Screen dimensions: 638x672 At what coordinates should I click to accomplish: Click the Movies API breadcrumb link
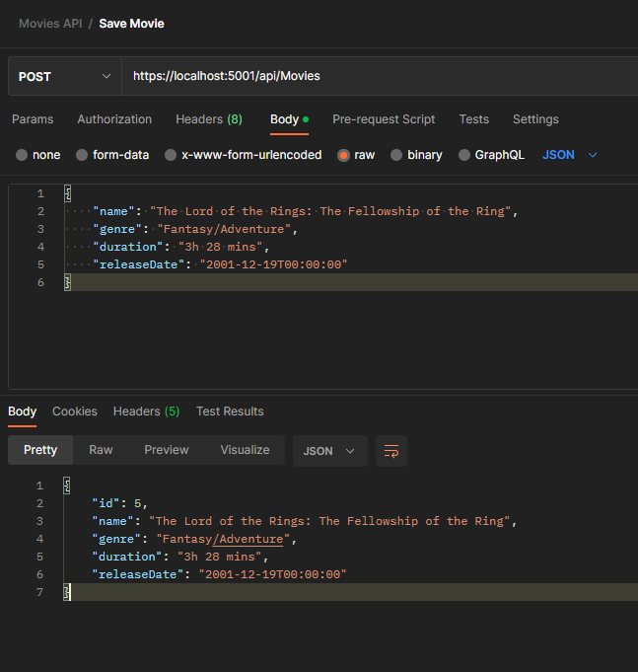50,23
